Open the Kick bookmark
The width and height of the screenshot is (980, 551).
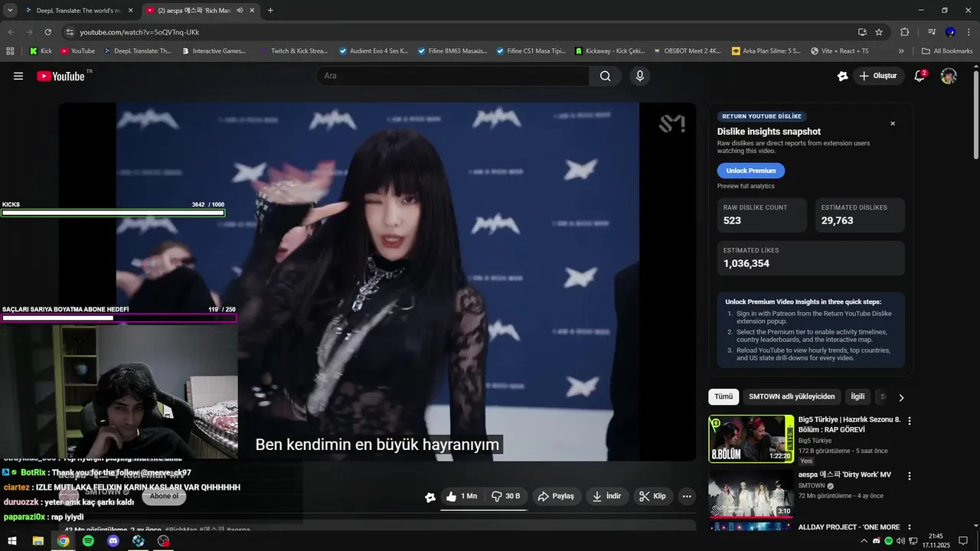click(x=41, y=51)
